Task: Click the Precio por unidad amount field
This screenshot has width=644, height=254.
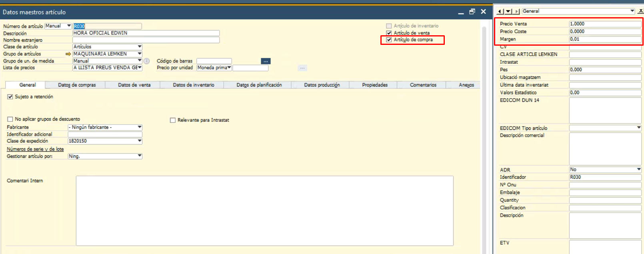Action: (x=250, y=68)
